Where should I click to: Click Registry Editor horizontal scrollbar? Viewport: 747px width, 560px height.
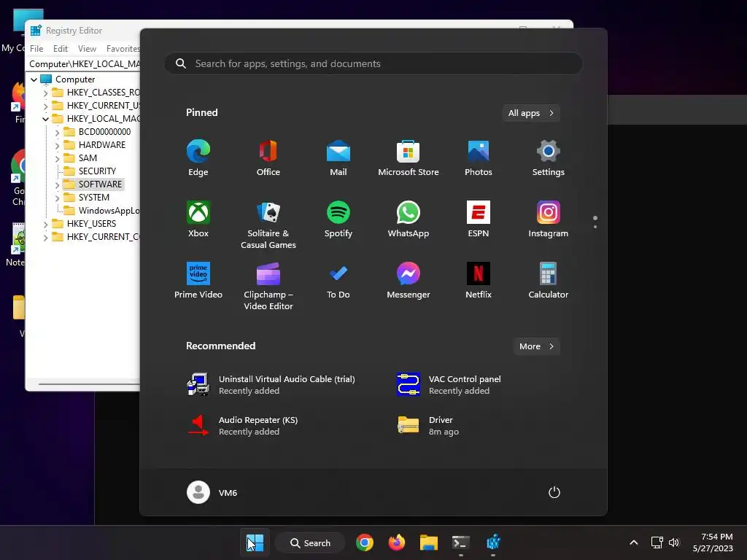tap(88, 384)
